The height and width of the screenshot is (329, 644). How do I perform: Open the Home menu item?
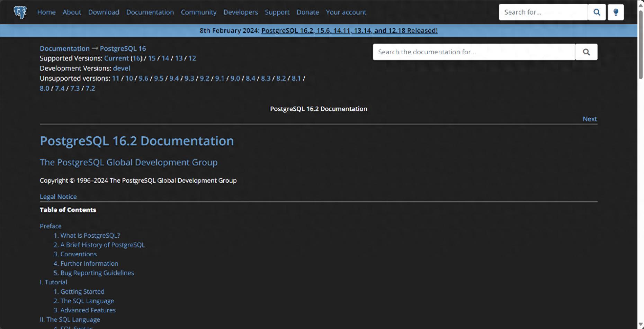point(46,12)
